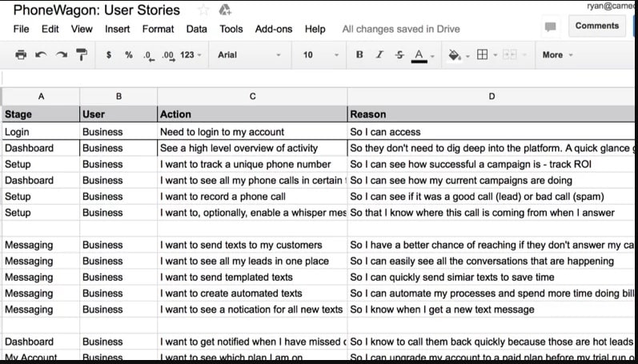Select cell Need to login to my account
This screenshot has width=638, height=364.
[x=252, y=132]
